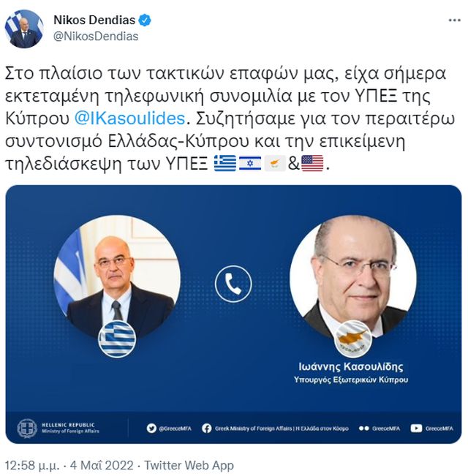Click the phone call icon in the image center
The image size is (468, 476).
(233, 284)
